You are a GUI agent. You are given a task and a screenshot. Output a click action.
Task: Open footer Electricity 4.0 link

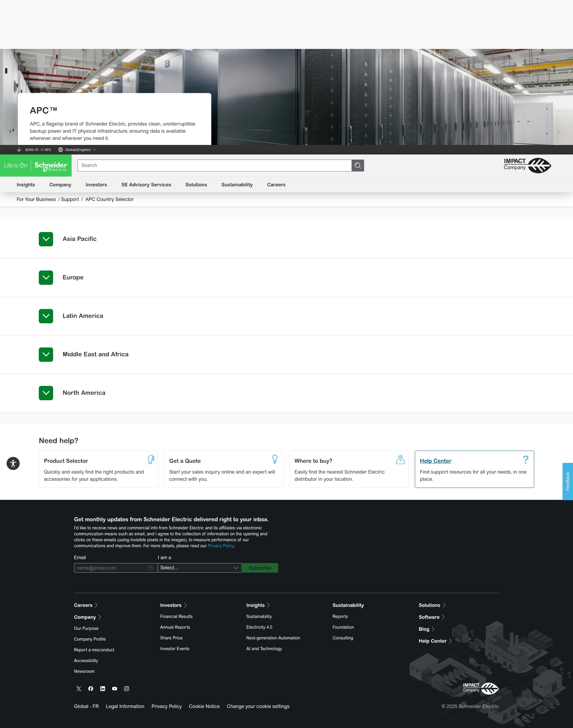tap(259, 627)
